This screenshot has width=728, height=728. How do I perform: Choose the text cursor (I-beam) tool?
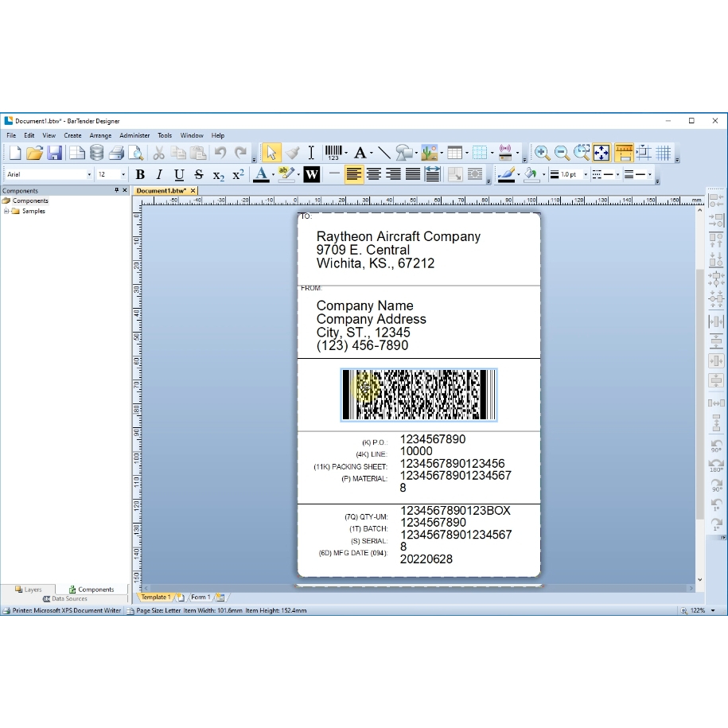tap(311, 153)
